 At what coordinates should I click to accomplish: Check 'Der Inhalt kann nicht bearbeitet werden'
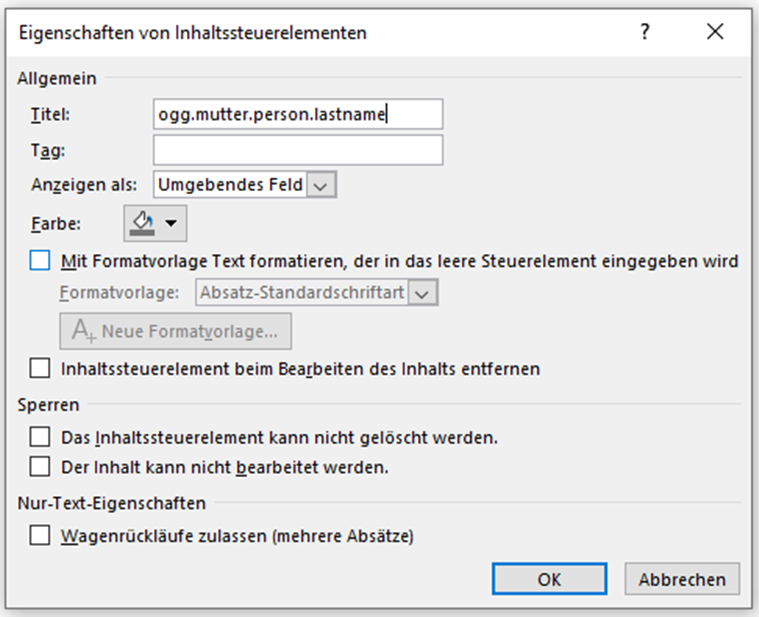click(x=40, y=466)
